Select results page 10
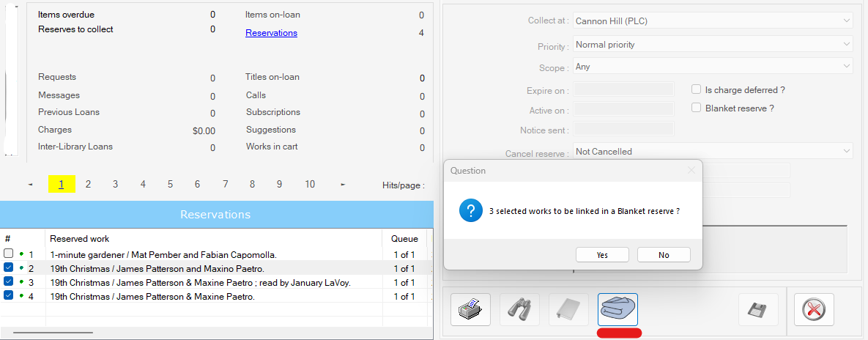 (x=310, y=185)
